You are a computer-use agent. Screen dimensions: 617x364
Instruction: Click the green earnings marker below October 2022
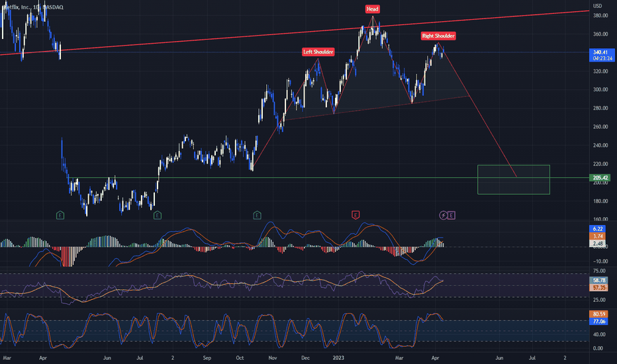[x=257, y=215]
